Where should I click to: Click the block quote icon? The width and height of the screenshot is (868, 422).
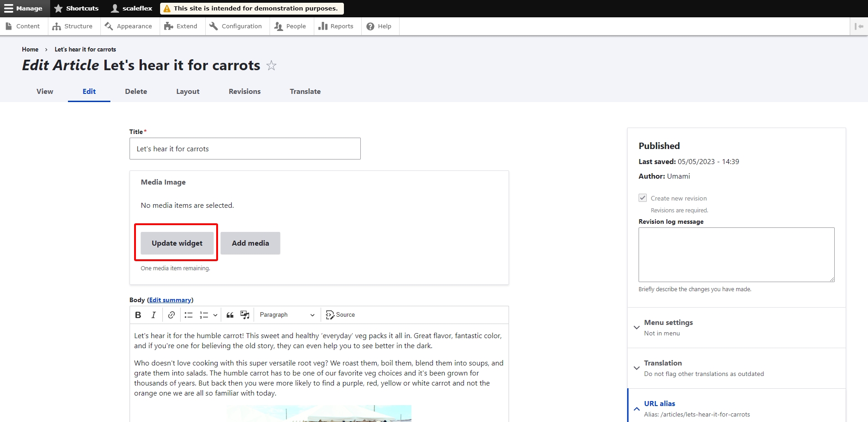click(230, 315)
